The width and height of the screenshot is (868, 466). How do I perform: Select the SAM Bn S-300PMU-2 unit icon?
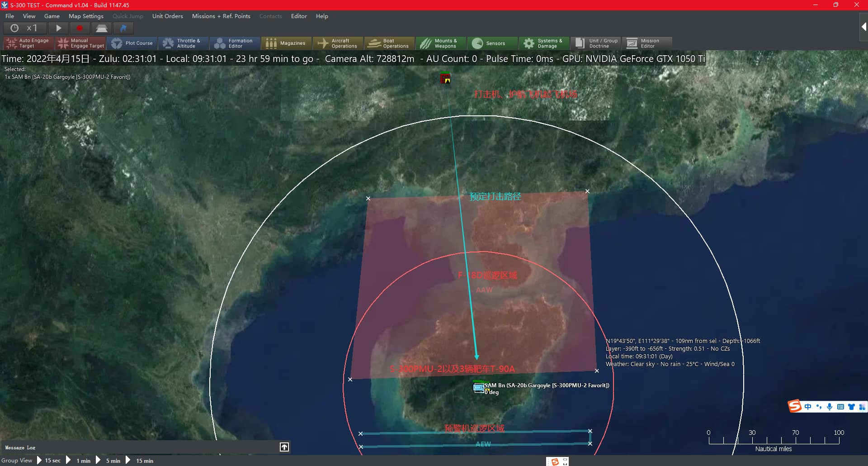(x=478, y=387)
